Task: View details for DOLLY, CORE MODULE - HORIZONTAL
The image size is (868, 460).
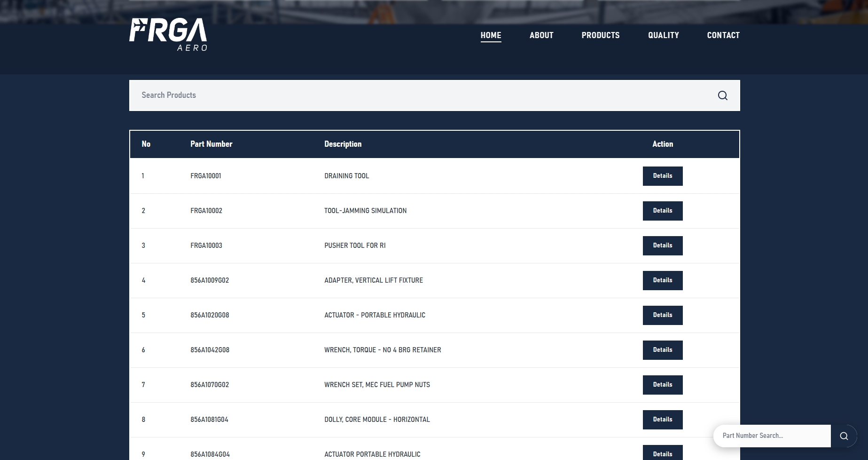Action: 662,420
